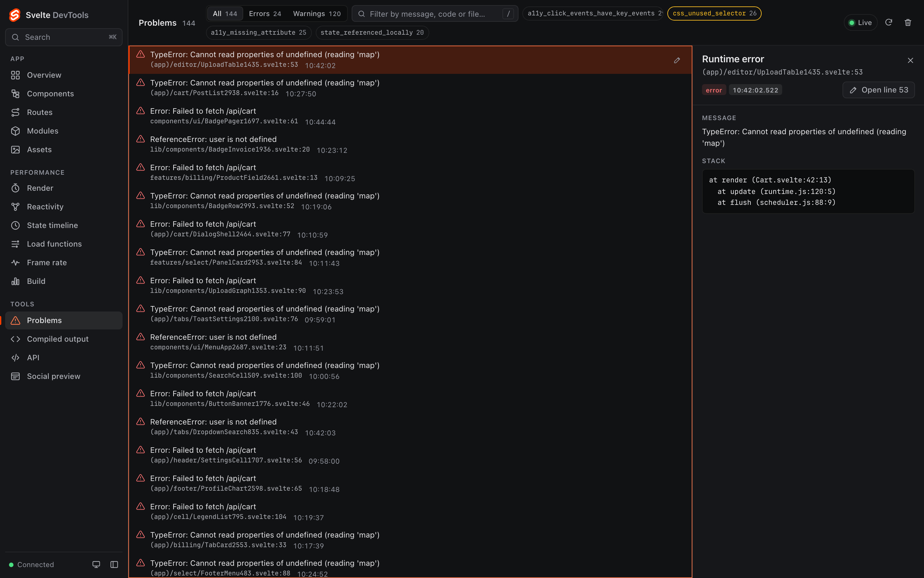Toggle a11y_click_events_have_key_events filter chip
Image resolution: width=924 pixels, height=578 pixels.
coord(593,13)
